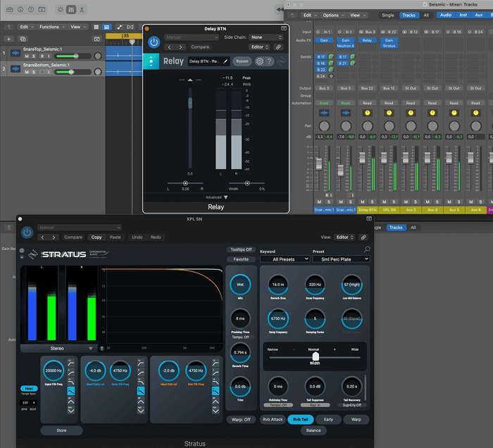Viewport: 493px width, 448px height.
Task: Select the Rvb Tail tab in Stratus
Action: [x=301, y=419]
